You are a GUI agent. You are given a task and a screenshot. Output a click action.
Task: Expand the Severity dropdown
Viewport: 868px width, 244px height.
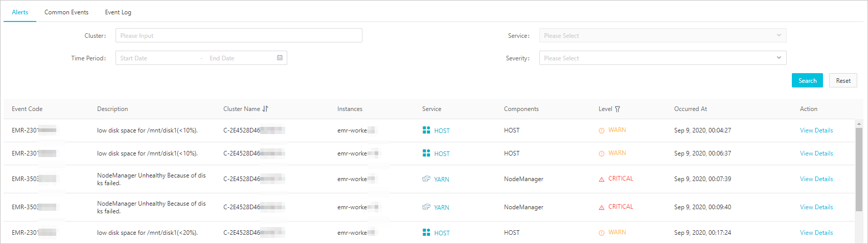(x=662, y=58)
